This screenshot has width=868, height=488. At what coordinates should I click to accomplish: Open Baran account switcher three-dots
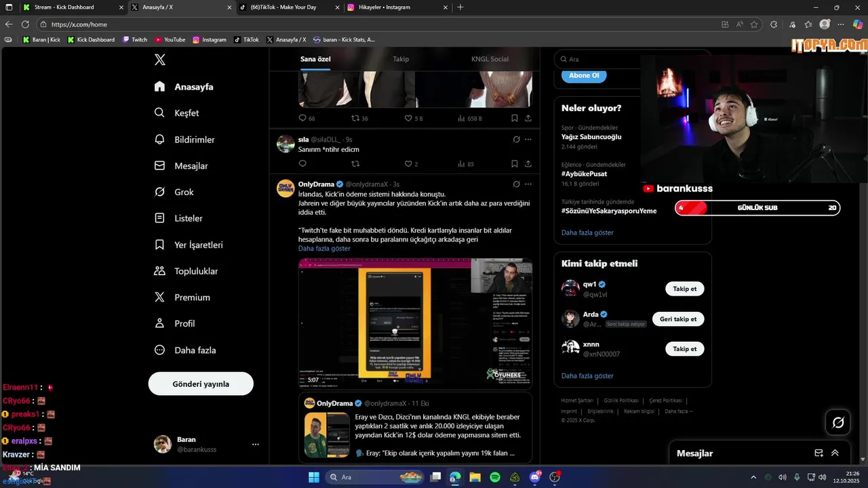click(256, 445)
